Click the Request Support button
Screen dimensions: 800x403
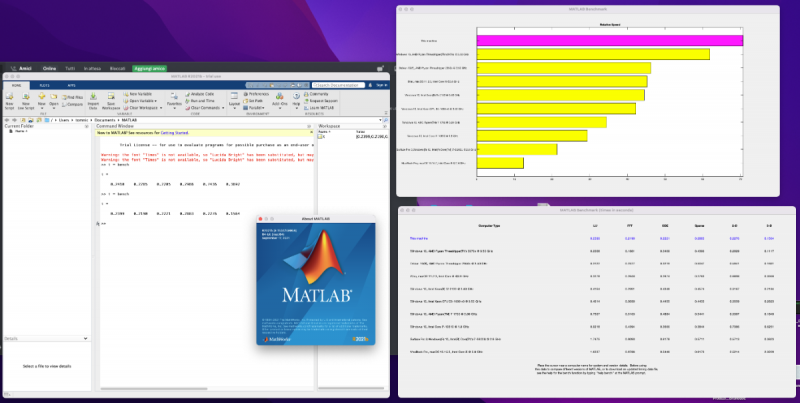click(321, 101)
